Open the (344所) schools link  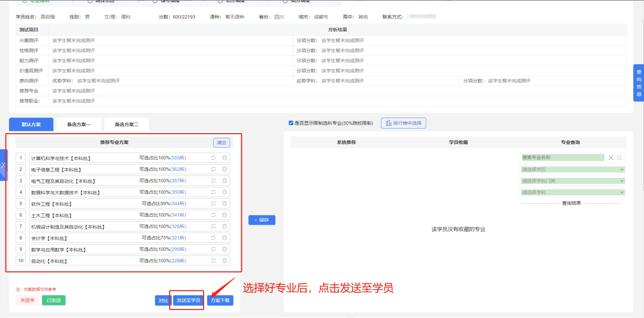point(178,204)
